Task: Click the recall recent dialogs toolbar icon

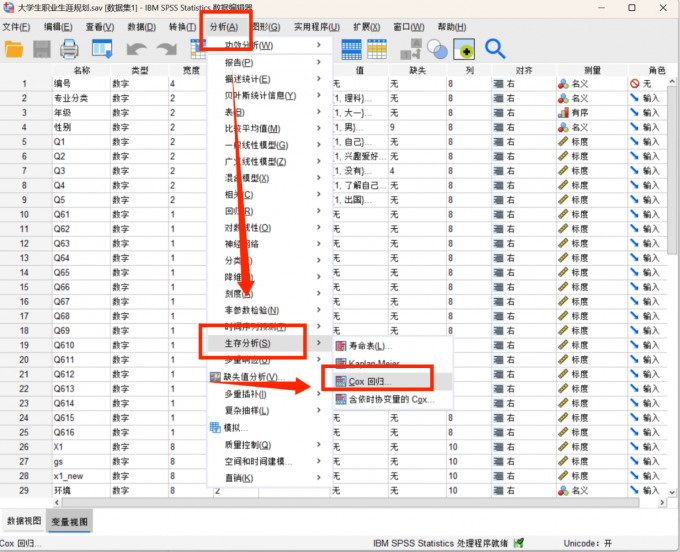Action: [102, 49]
